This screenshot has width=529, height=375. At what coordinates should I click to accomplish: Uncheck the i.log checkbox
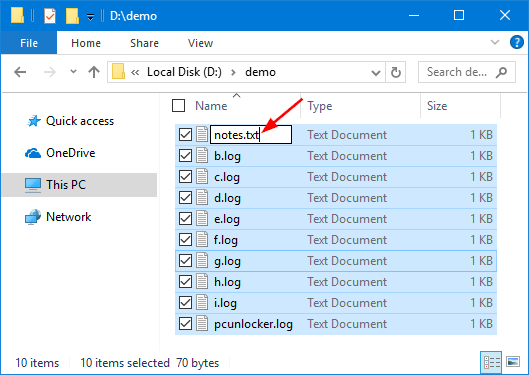[x=185, y=302]
